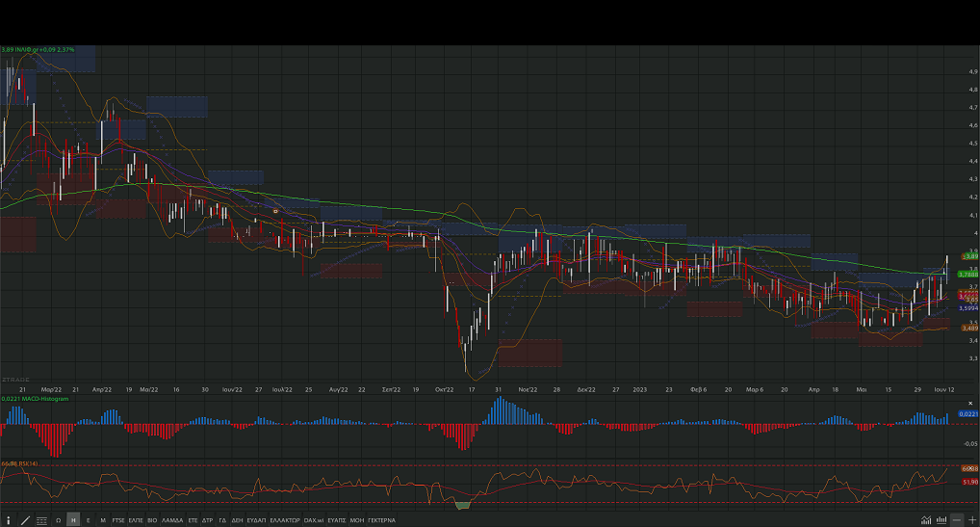
Task: Click the 3,89 current price tag
Action: point(970,256)
